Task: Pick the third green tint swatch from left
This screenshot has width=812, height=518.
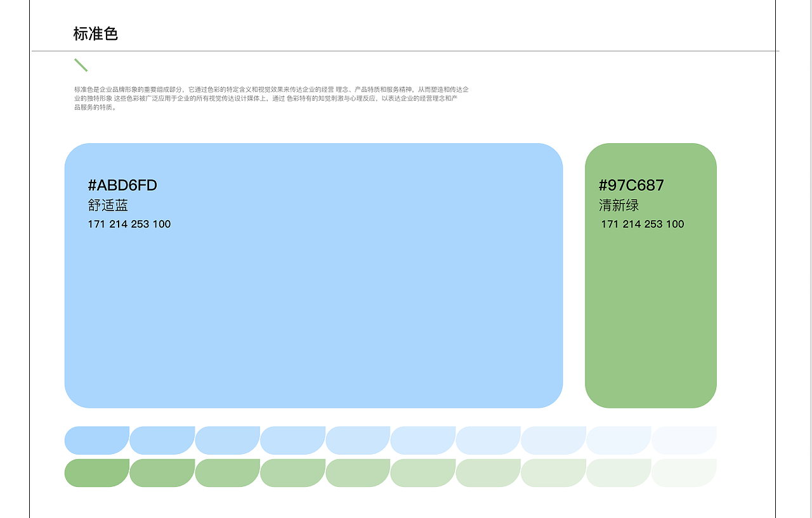Action: [228, 473]
